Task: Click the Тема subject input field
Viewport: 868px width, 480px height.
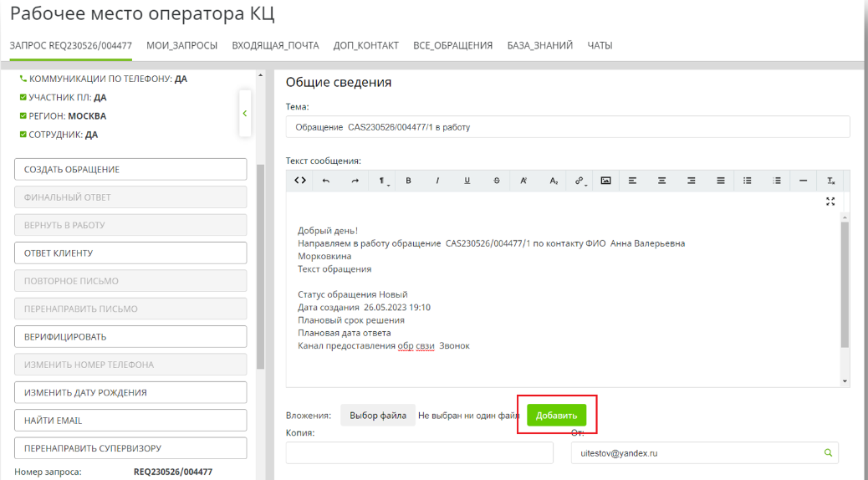Action: pos(567,127)
